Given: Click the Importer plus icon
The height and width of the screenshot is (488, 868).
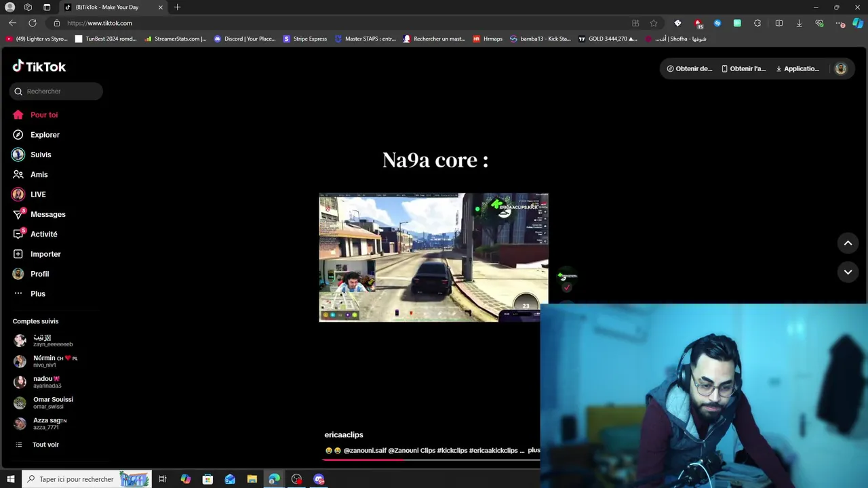Looking at the screenshot, I should pos(18,254).
